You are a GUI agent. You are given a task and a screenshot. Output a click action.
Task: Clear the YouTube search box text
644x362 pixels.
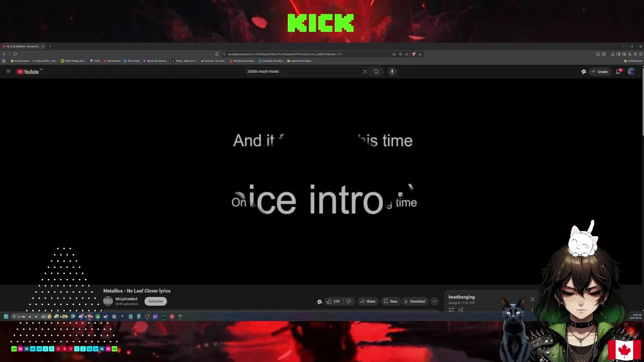pos(365,71)
